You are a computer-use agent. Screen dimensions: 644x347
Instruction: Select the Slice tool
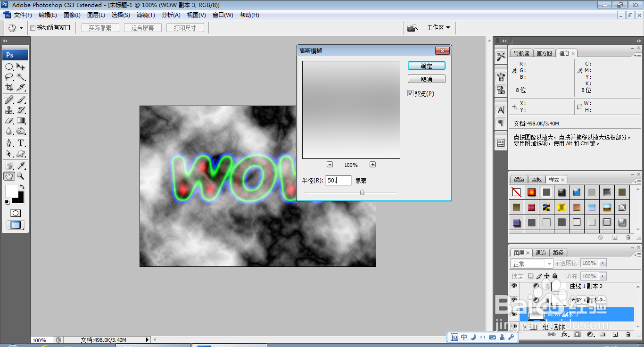[x=21, y=87]
